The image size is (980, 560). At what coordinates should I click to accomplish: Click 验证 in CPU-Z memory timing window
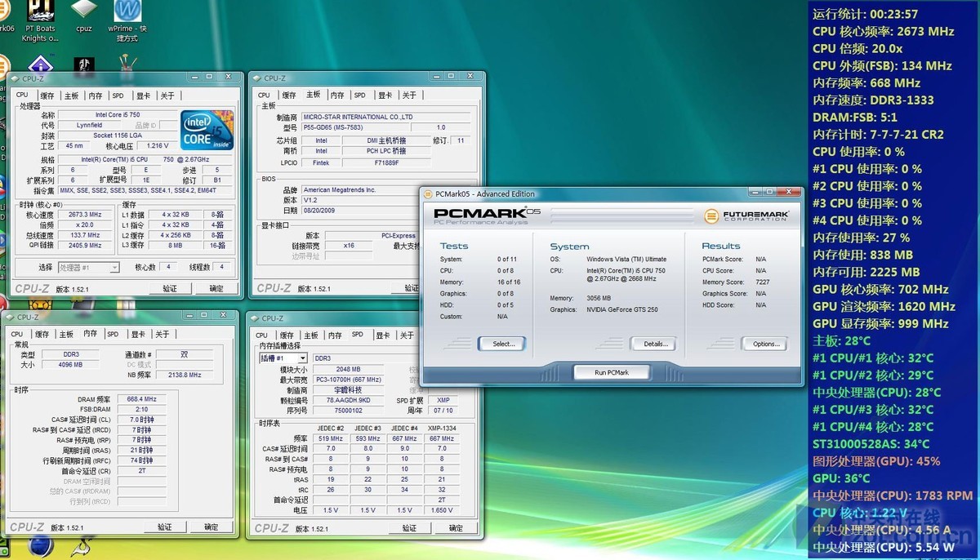(x=165, y=527)
